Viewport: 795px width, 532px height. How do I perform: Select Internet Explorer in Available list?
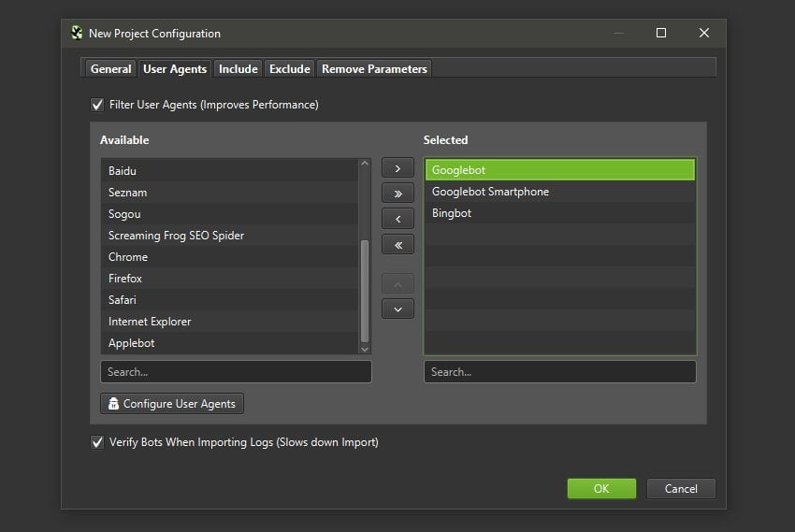click(x=230, y=322)
